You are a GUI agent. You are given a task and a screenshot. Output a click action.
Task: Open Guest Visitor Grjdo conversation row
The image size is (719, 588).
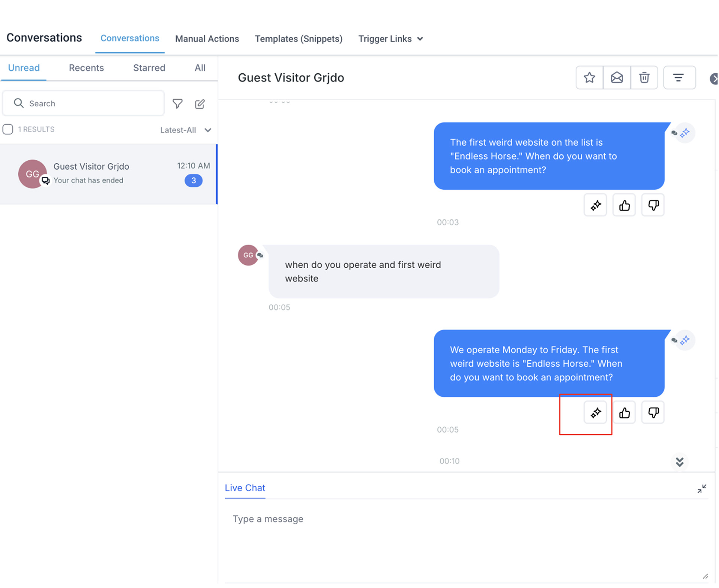coord(109,174)
